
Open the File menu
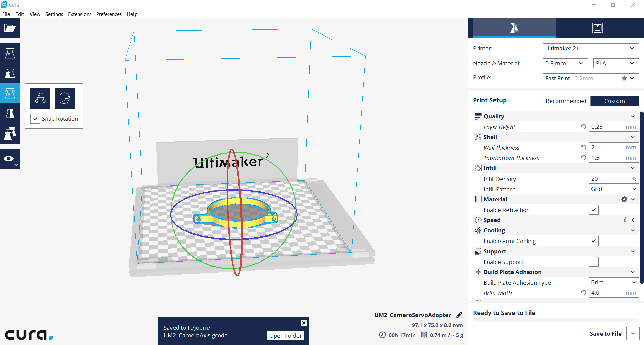tap(6, 14)
